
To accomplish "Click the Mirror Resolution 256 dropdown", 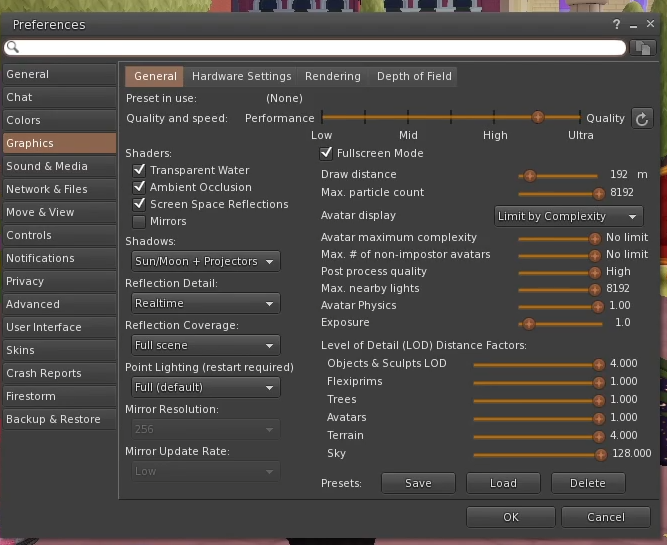I will coord(206,429).
